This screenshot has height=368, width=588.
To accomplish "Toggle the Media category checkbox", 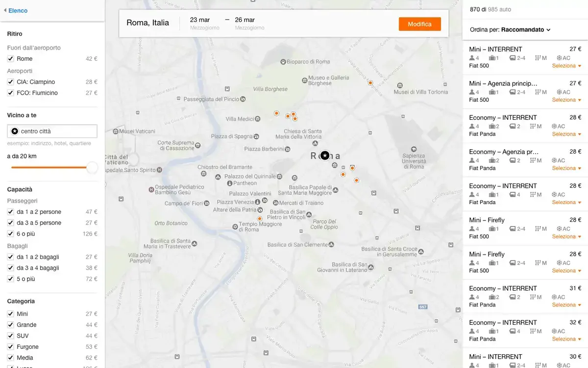I will (x=10, y=358).
